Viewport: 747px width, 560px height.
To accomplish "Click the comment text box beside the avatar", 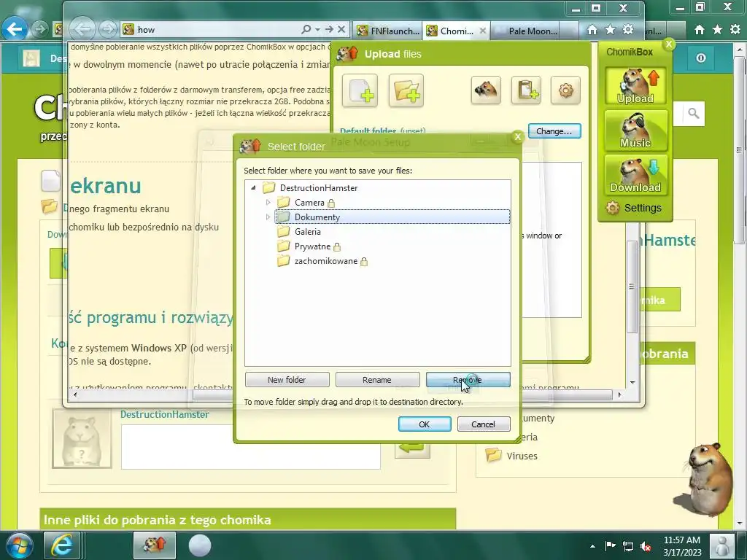I will [251, 447].
